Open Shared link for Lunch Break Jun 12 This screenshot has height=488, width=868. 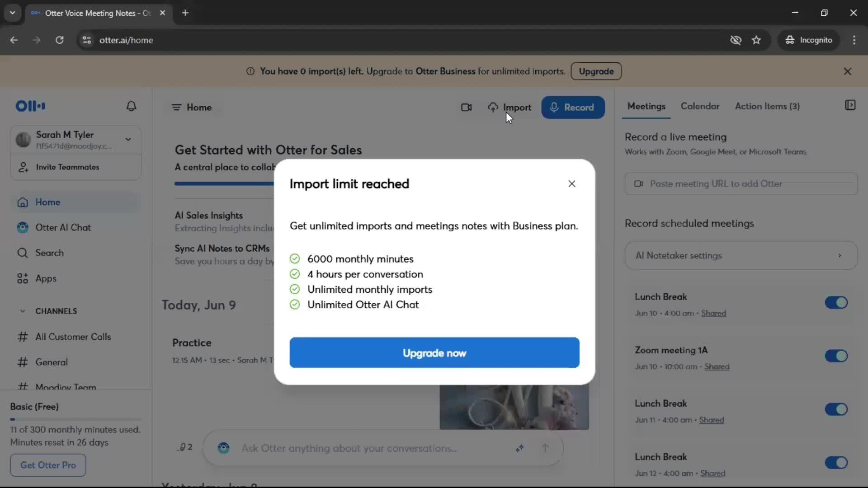click(x=712, y=474)
